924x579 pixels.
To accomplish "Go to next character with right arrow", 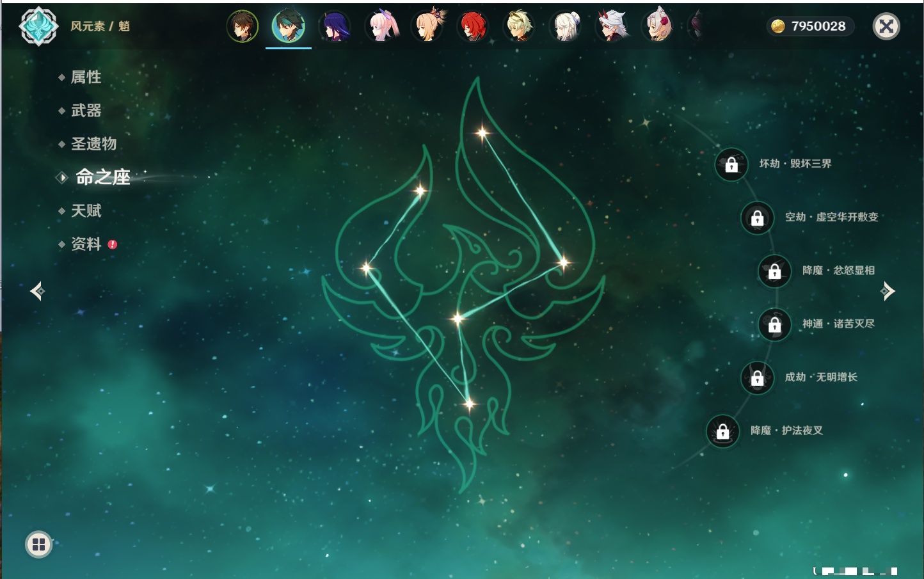I will 888,291.
